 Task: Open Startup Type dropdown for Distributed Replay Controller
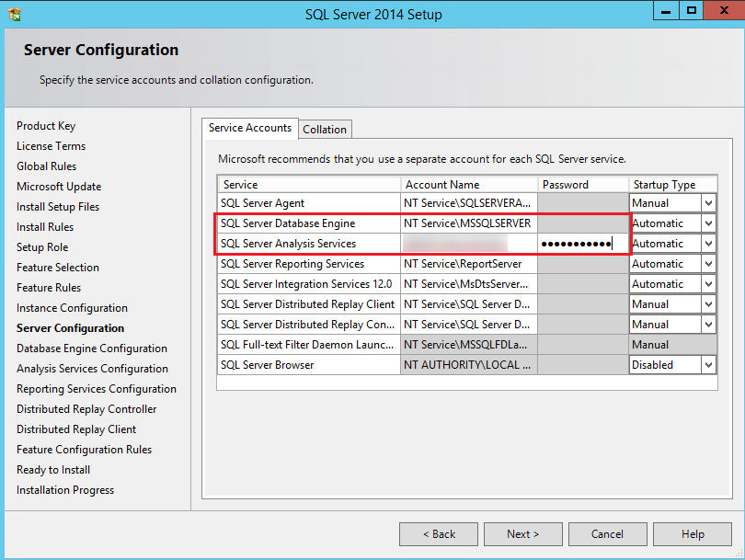(708, 325)
